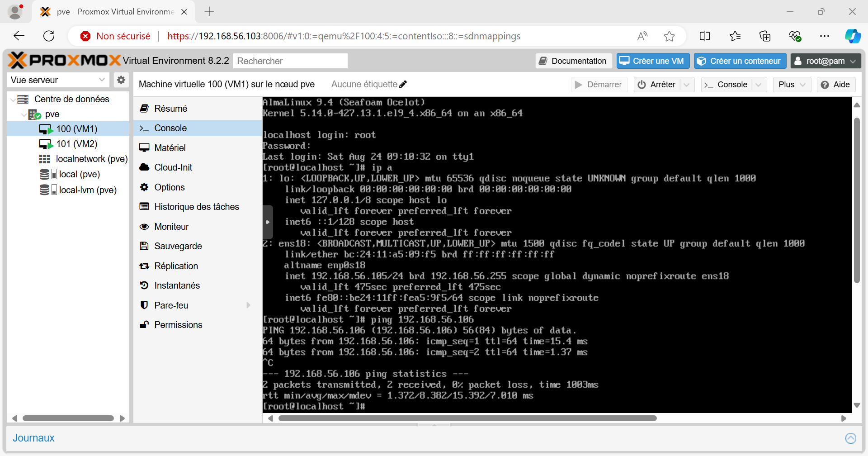Screen dimensions: 868x456
Task: Click the Rechercher search field
Action: [x=290, y=61]
